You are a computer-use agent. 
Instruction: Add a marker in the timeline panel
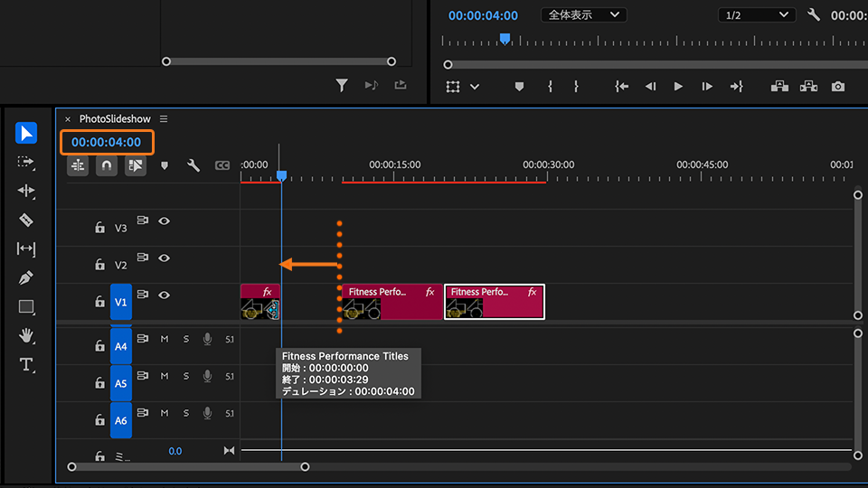point(165,165)
